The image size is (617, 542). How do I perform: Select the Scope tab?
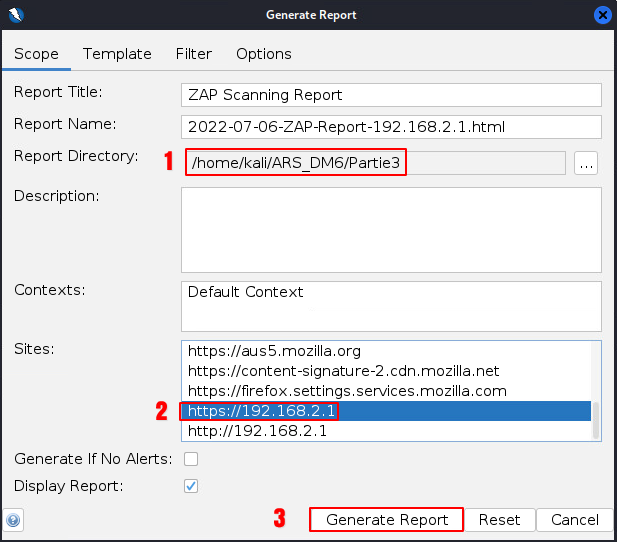click(36, 54)
